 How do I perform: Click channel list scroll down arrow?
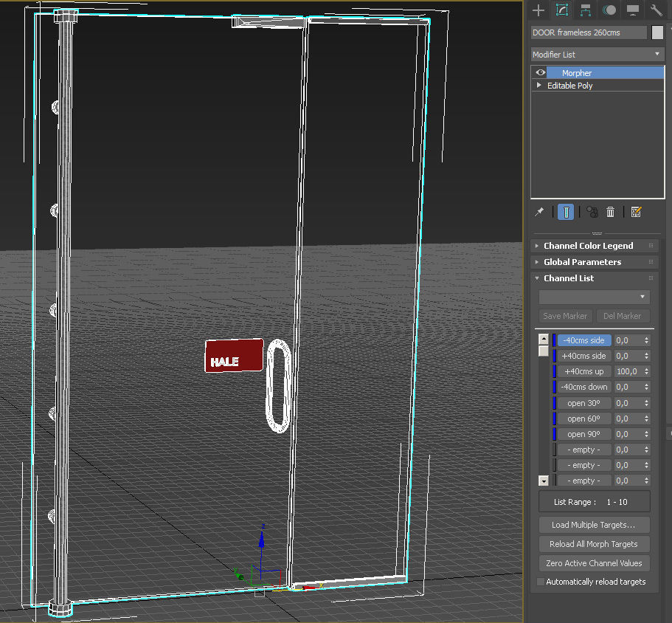pos(544,481)
